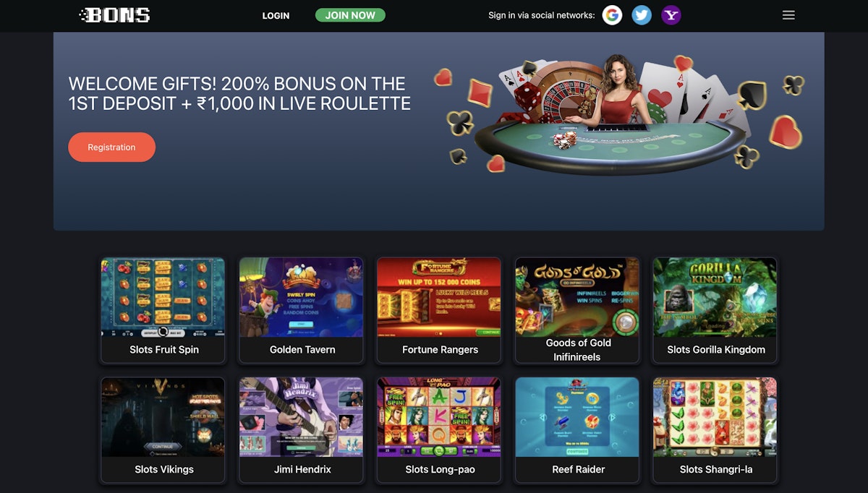This screenshot has width=868, height=493.
Task: Open the Slots Vikings game thumbnail
Action: (x=163, y=417)
